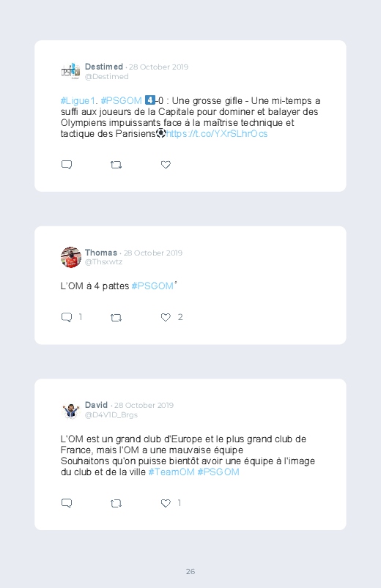
Task: Open the @D4V1D_Brgs handle
Action: 111,415
